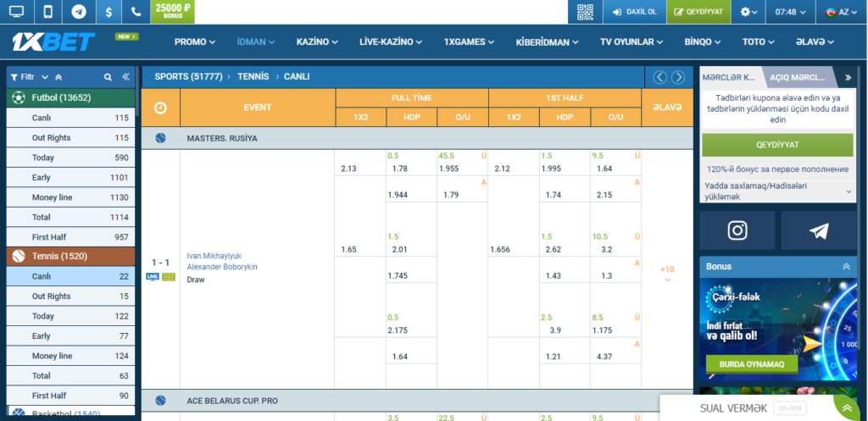Expand the +10 additional markets
Viewport: 868px width, 421px height.
(667, 273)
